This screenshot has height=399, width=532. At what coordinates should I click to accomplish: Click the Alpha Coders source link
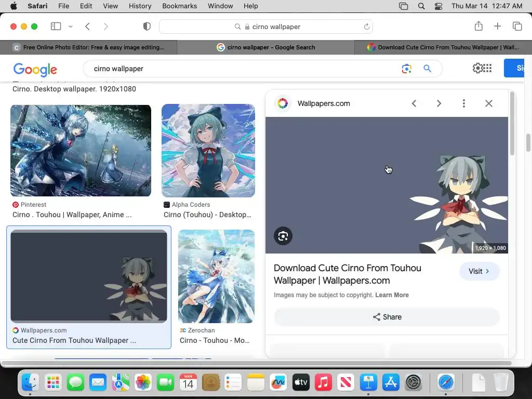click(187, 205)
